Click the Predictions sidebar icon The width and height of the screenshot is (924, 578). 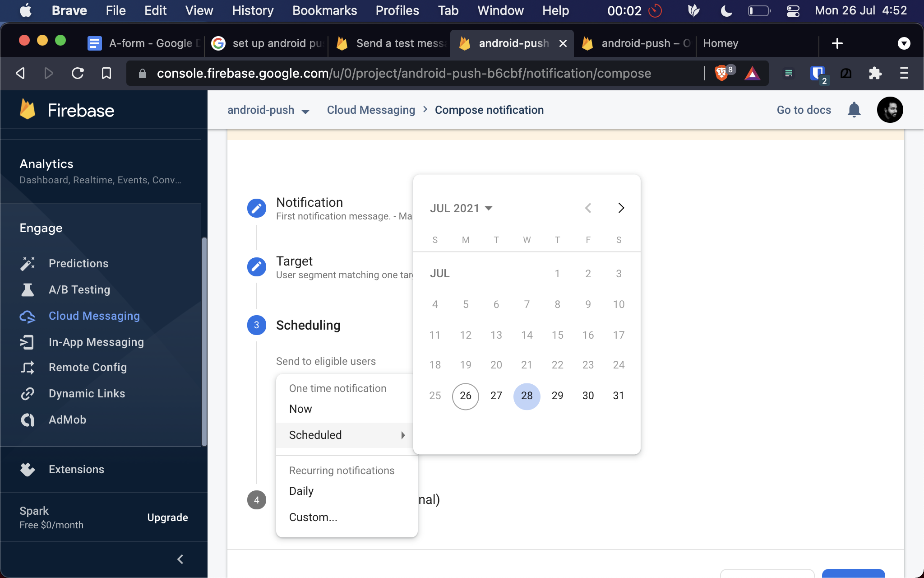pos(27,262)
